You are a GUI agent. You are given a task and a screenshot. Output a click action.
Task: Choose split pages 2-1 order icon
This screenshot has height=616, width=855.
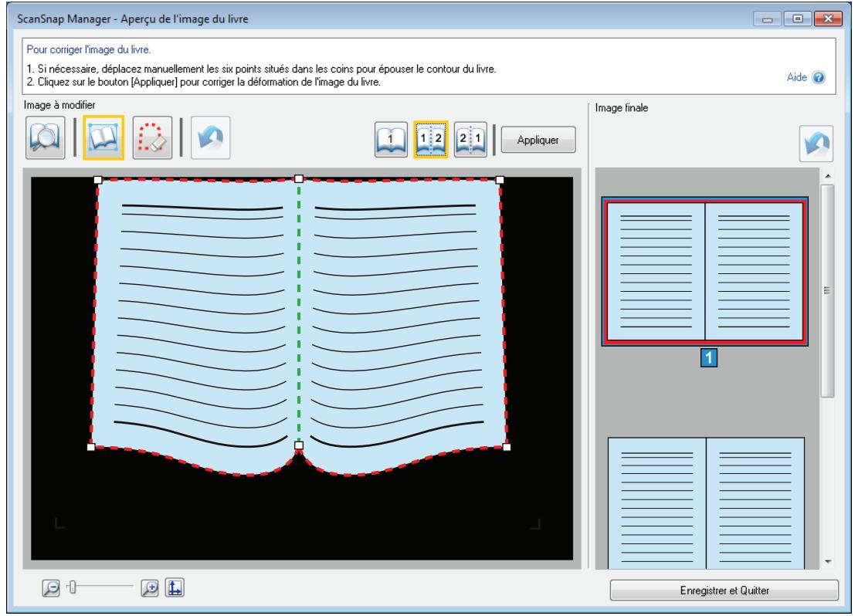470,140
